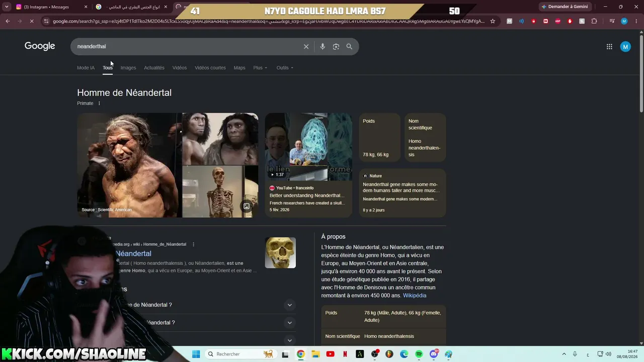Select the Tous results tab
Screen dimensions: 644x362
click(x=108, y=68)
